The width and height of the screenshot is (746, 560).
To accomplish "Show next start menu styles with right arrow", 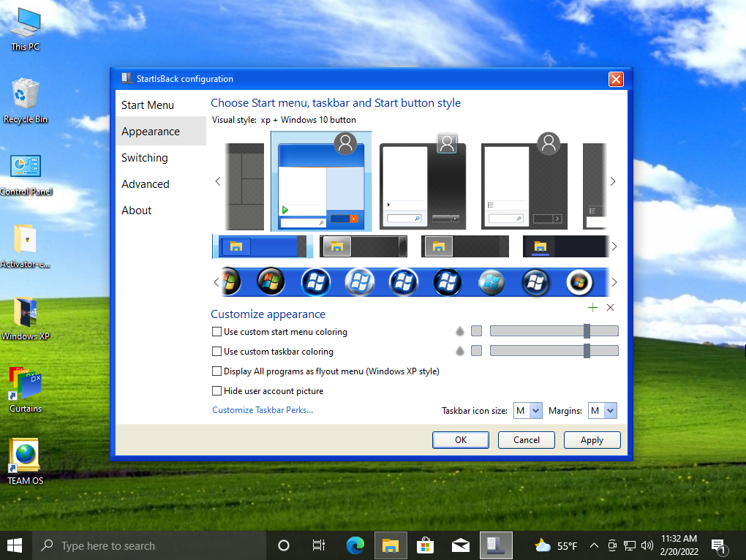I will tap(613, 181).
